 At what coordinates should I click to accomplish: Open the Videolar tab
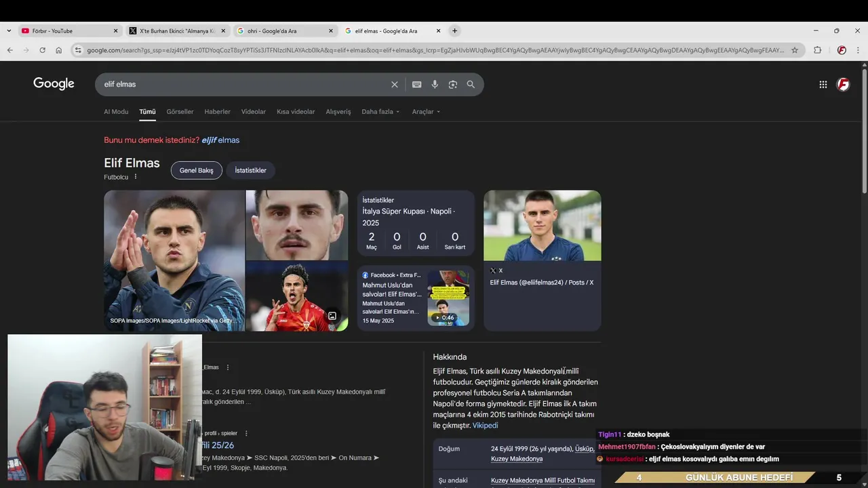point(254,112)
